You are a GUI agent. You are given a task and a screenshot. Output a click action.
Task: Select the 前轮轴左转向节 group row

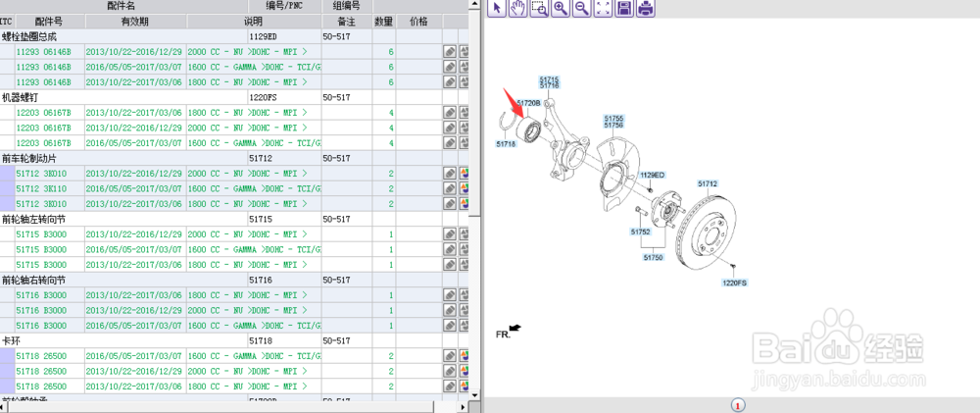[234, 219]
